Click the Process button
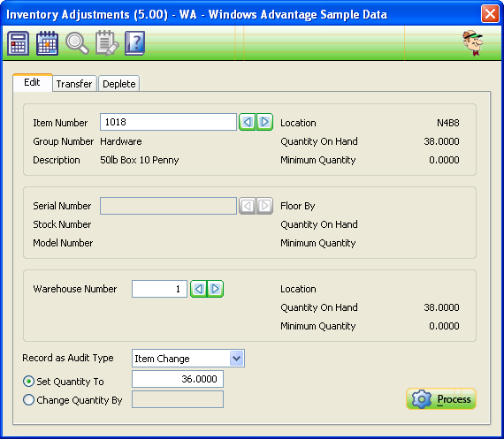The image size is (504, 439). [441, 399]
